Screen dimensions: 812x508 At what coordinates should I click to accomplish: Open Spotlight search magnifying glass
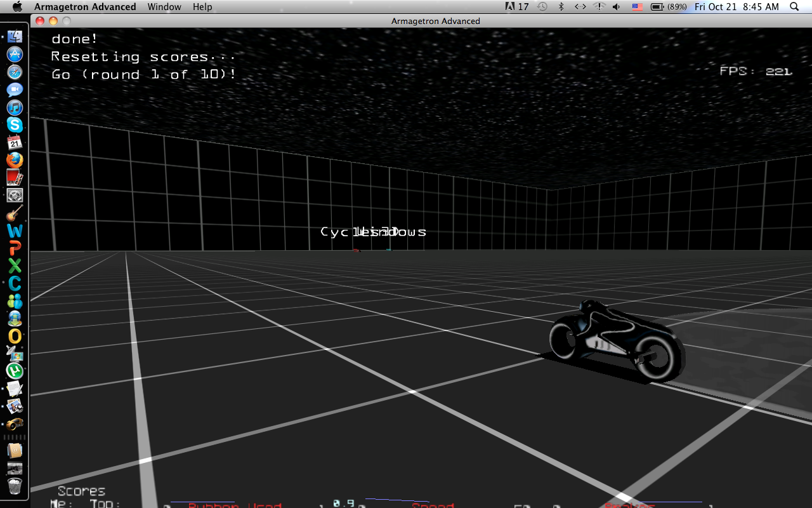pyautogui.click(x=795, y=6)
